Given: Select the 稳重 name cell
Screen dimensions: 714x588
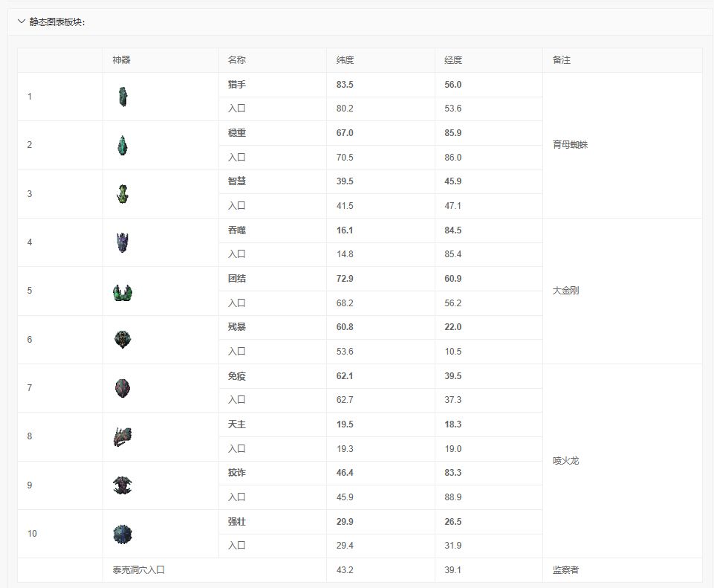Looking at the screenshot, I should [273, 133].
